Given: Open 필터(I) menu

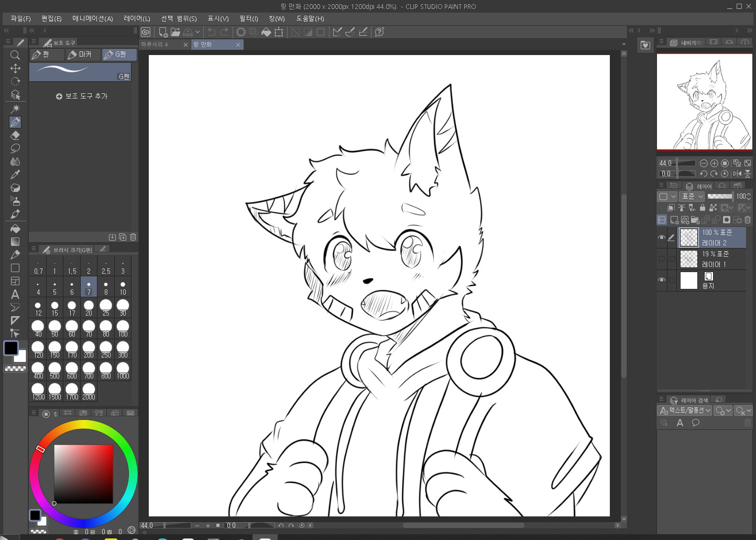Looking at the screenshot, I should 248,18.
